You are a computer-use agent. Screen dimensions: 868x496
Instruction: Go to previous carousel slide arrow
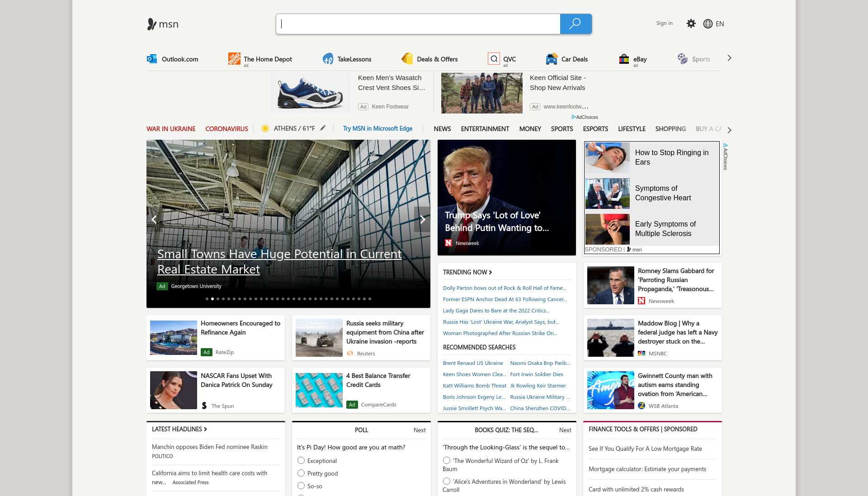(154, 219)
